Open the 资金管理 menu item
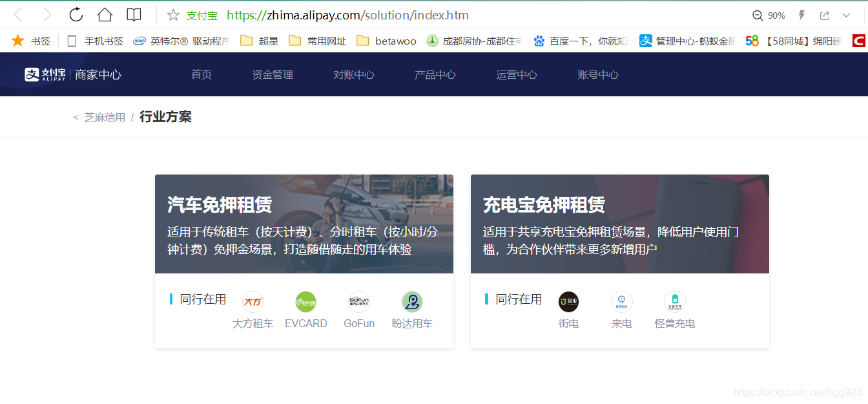Screen dimensions: 868x404 tap(273, 74)
